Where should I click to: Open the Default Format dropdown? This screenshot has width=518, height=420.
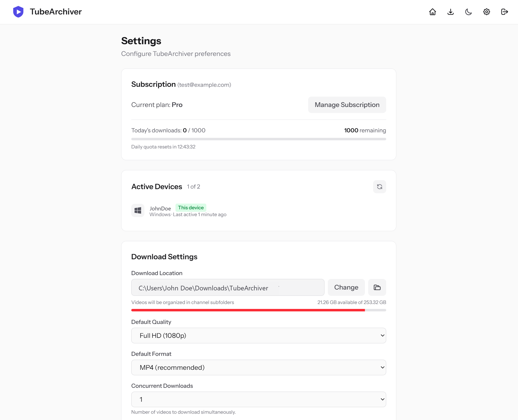click(x=258, y=367)
